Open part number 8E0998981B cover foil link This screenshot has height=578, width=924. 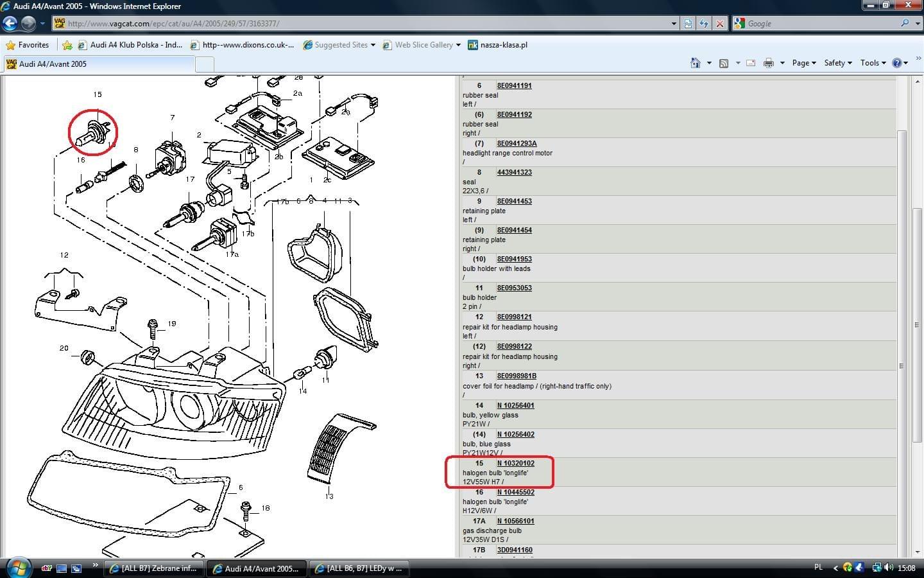click(517, 376)
